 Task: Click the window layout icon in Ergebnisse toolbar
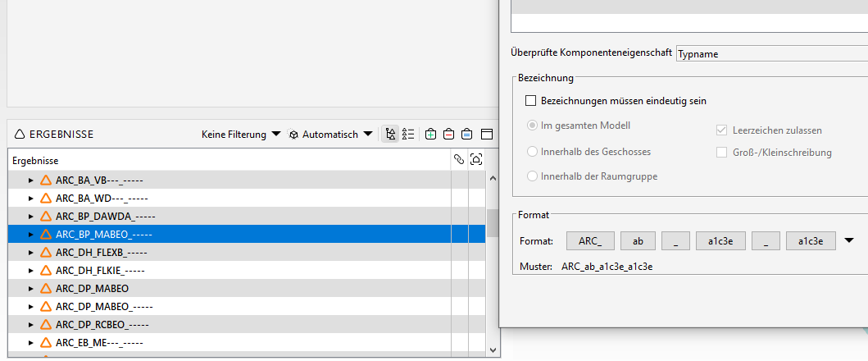486,135
